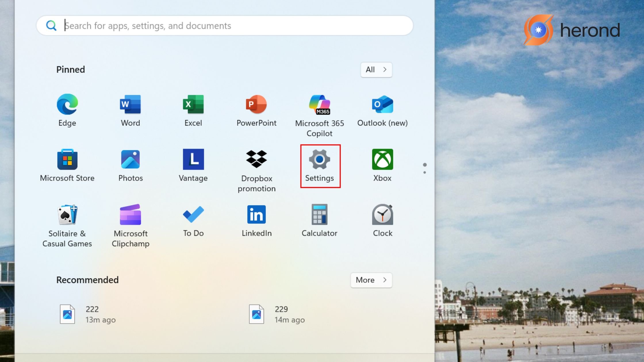Open Microsoft 365 Copilot icon

coord(319,105)
